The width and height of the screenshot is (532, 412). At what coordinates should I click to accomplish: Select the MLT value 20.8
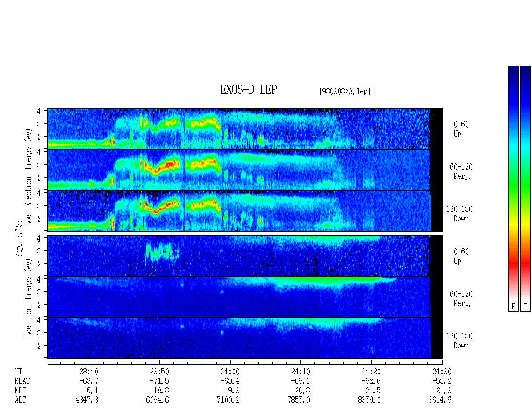point(302,391)
